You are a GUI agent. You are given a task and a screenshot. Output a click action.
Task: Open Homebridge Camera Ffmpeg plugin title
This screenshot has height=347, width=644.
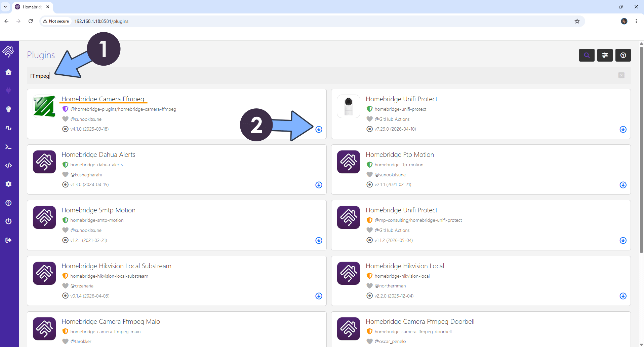103,99
